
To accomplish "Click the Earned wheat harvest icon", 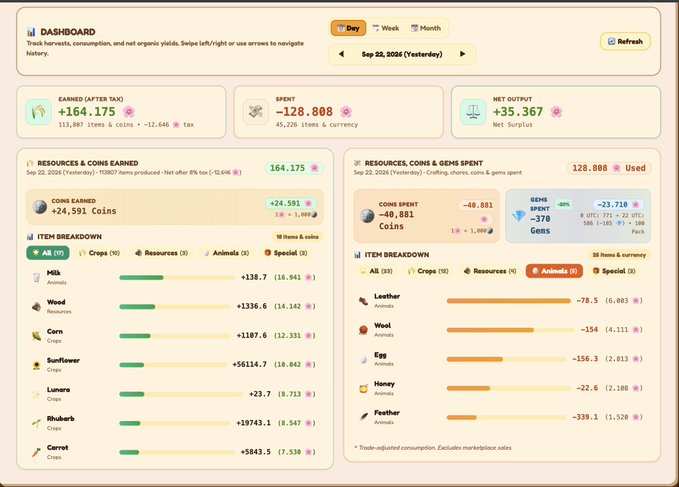I will [39, 112].
